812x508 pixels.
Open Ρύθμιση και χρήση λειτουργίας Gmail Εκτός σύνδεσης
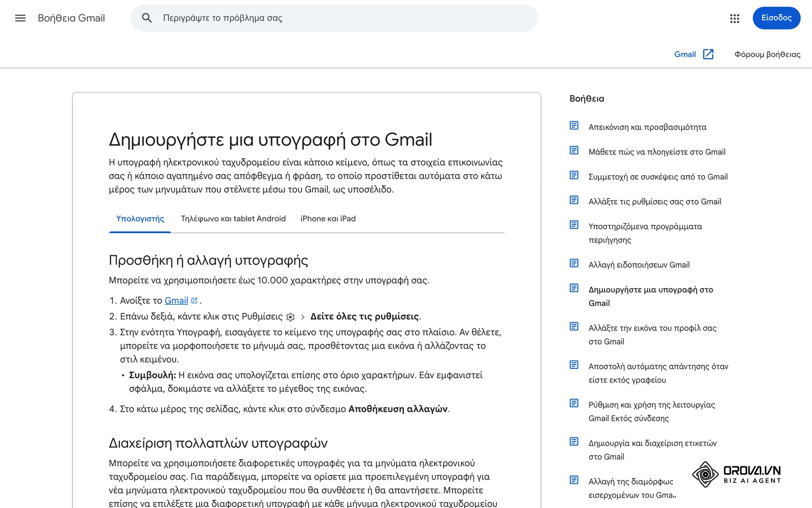tap(652, 411)
